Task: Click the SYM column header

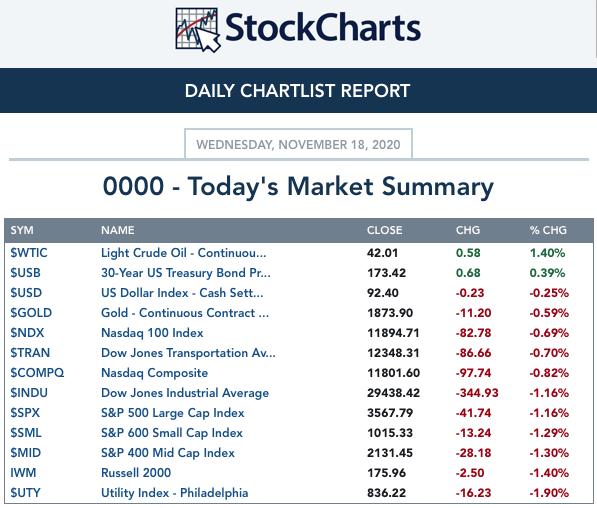Action: (22, 230)
